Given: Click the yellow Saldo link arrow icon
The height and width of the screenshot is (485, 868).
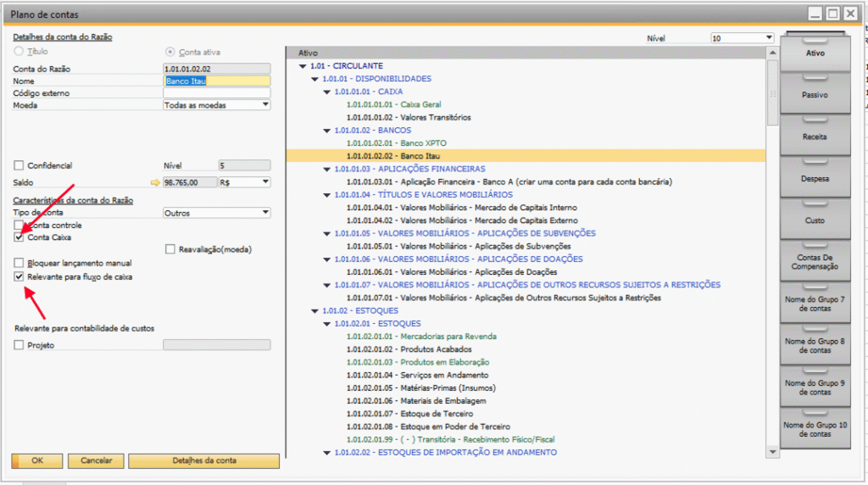Looking at the screenshot, I should click(x=155, y=182).
